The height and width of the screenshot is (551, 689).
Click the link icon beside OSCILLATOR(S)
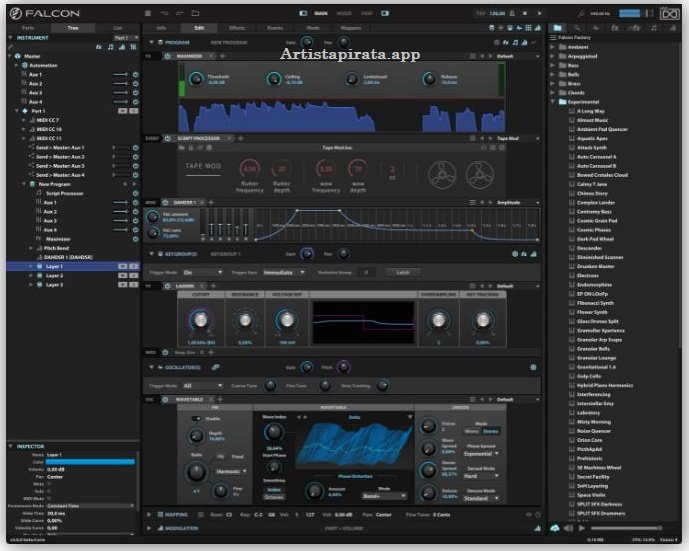(215, 368)
